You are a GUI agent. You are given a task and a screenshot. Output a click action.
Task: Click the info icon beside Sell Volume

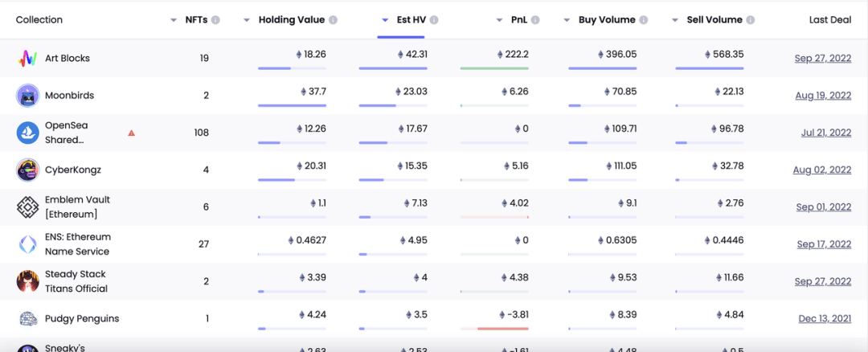click(750, 20)
